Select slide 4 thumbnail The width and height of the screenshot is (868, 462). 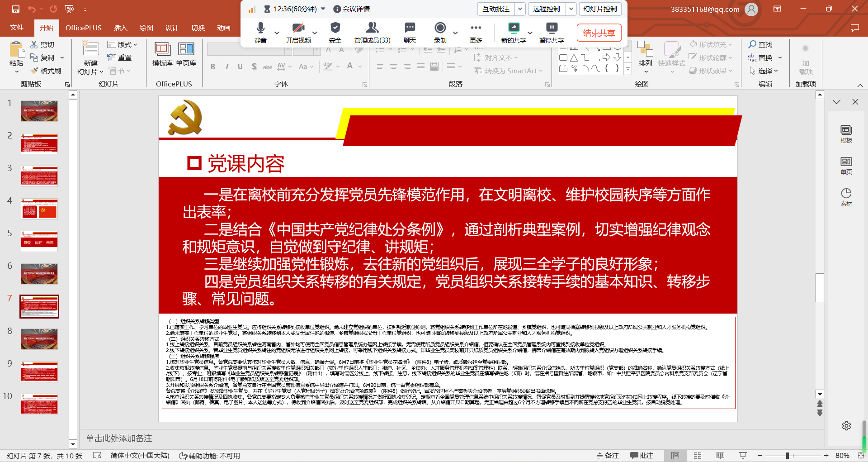[39, 209]
